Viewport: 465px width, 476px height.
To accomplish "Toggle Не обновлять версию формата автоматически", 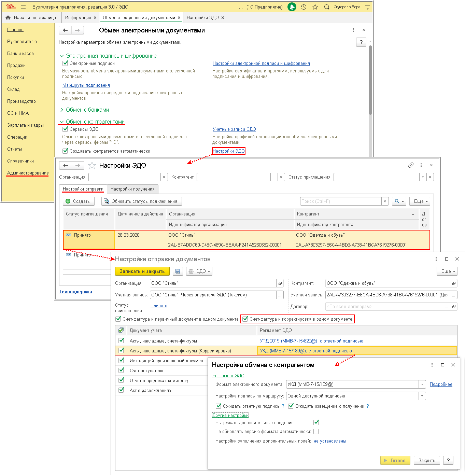I will pos(316,431).
